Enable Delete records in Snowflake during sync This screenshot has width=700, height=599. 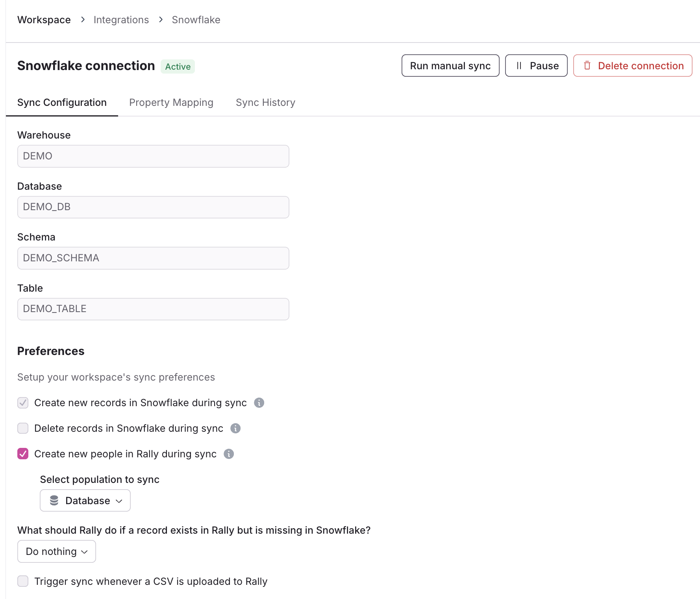coord(23,428)
